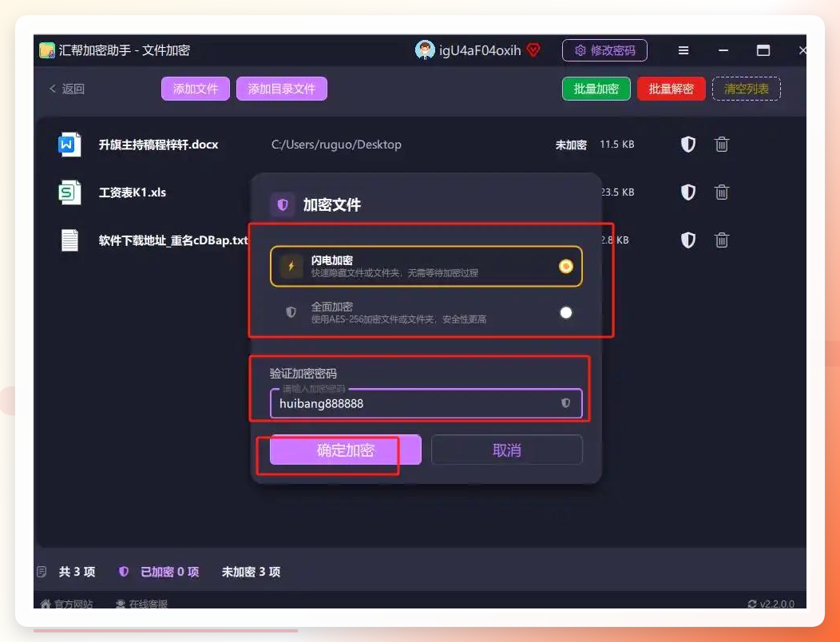This screenshot has width=840, height=642.
Task: Click the password field containing huibang888888
Action: [x=426, y=403]
